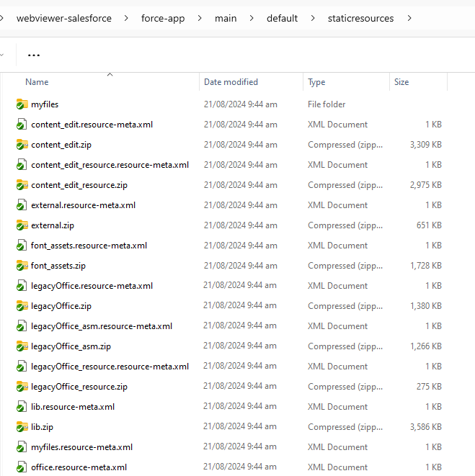Click the myfiles folder icon
This screenshot has height=476, width=475.
point(22,104)
